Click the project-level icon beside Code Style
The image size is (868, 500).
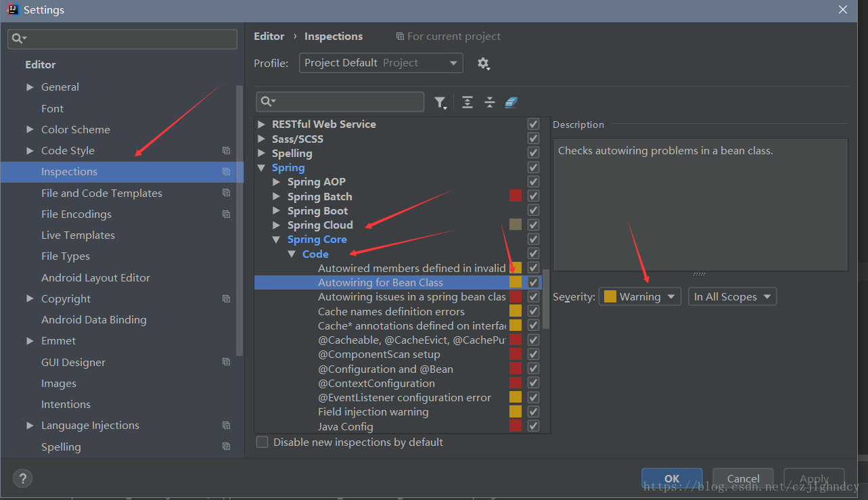point(226,151)
